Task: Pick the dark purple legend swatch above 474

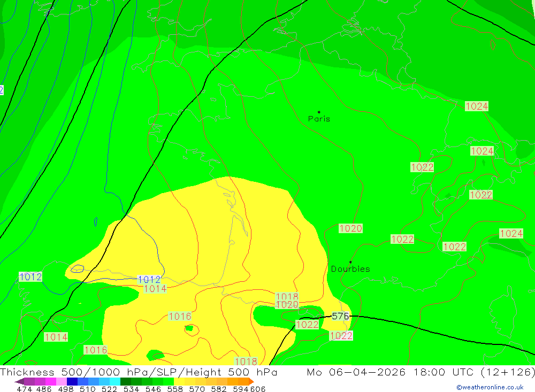Action: point(29,381)
